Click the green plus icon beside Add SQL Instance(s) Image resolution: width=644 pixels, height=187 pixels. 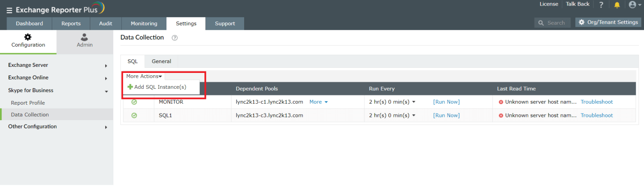[130, 87]
